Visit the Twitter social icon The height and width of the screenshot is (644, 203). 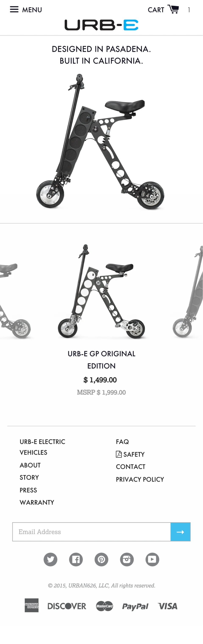click(x=50, y=559)
